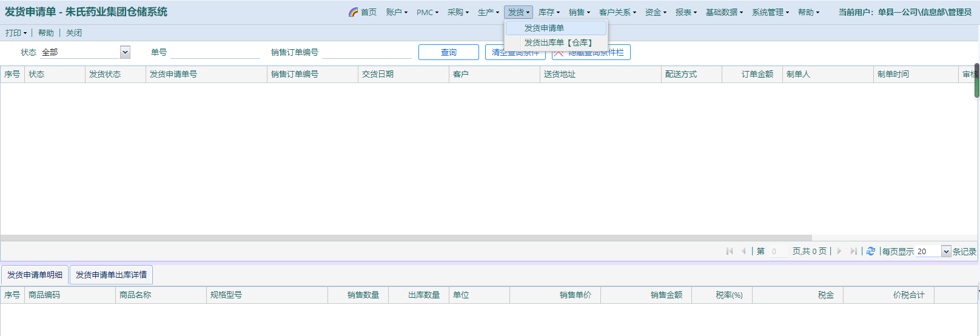Open the 系统管理 menu
980x336 pixels.
(x=770, y=12)
